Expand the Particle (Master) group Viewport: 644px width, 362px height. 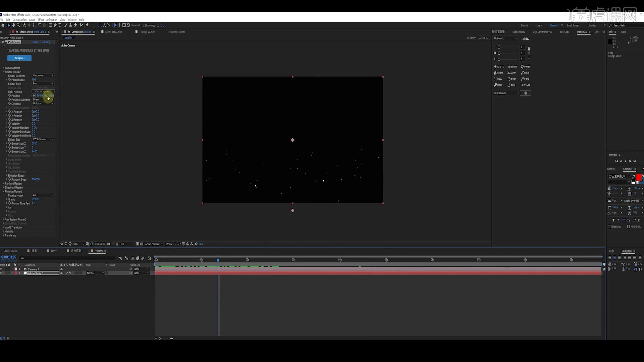pos(4,184)
